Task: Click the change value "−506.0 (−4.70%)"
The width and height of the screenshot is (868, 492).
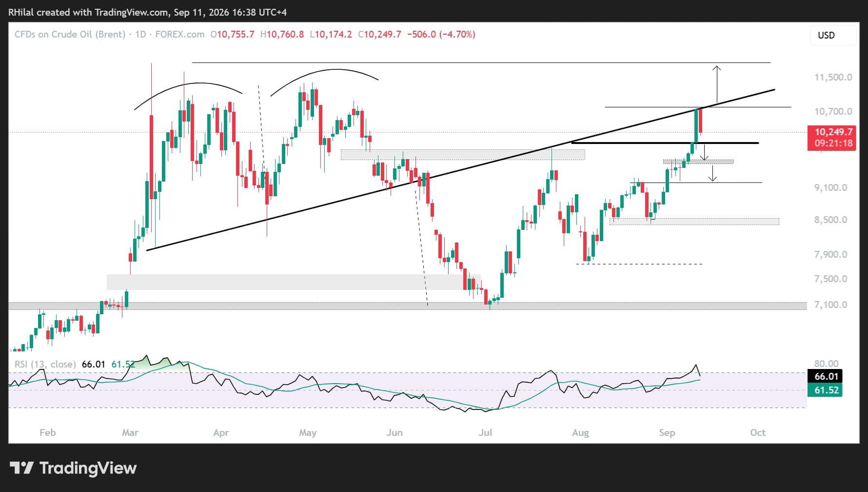Action: pos(441,34)
